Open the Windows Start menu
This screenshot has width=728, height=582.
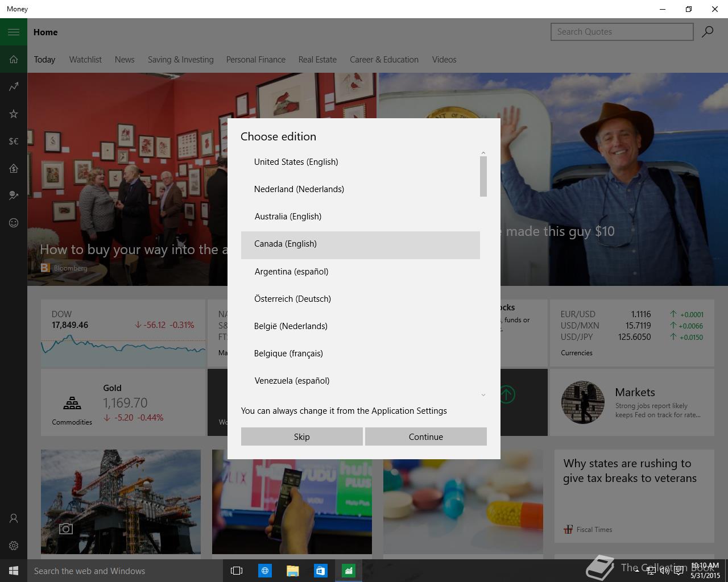pos(14,571)
